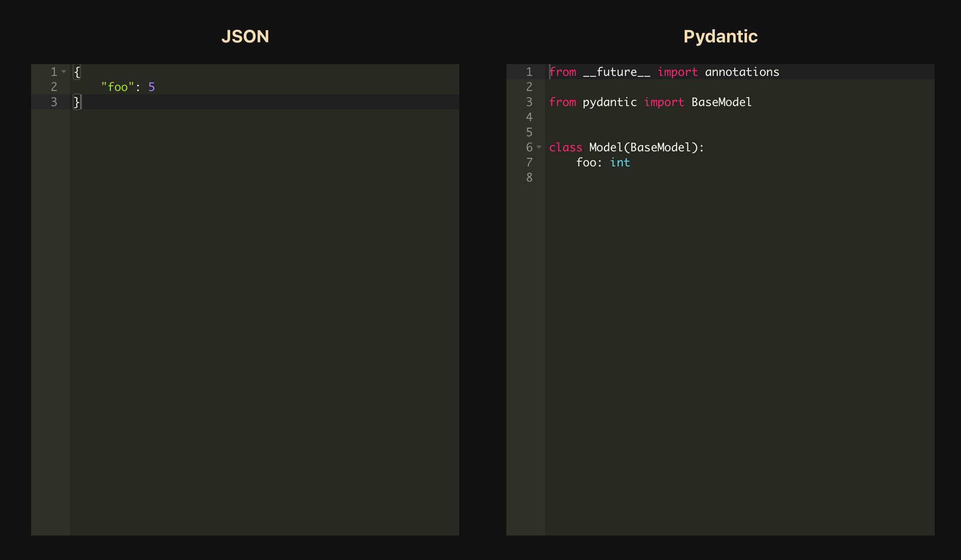Click __future__ in the first line

click(616, 72)
